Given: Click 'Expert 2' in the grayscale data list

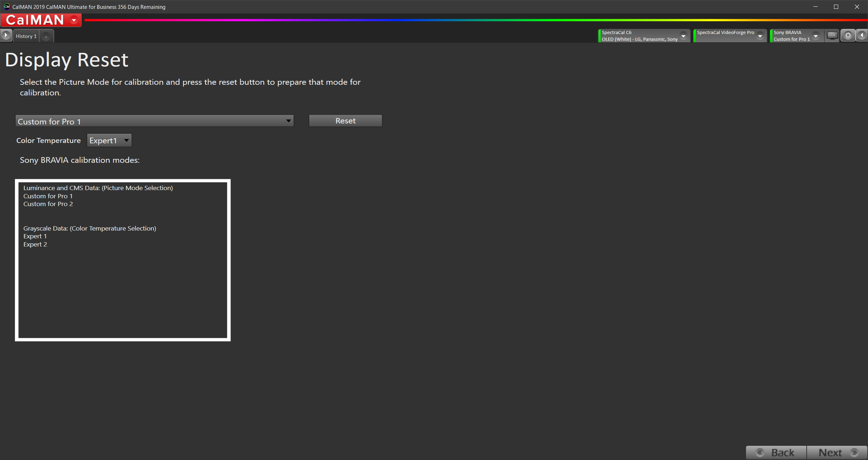Looking at the screenshot, I should tap(35, 244).
